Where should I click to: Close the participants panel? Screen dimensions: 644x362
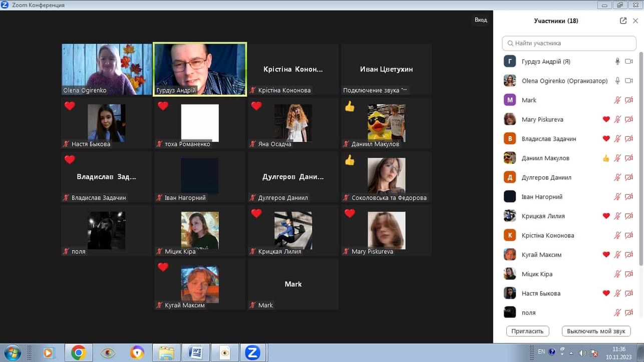tap(635, 21)
